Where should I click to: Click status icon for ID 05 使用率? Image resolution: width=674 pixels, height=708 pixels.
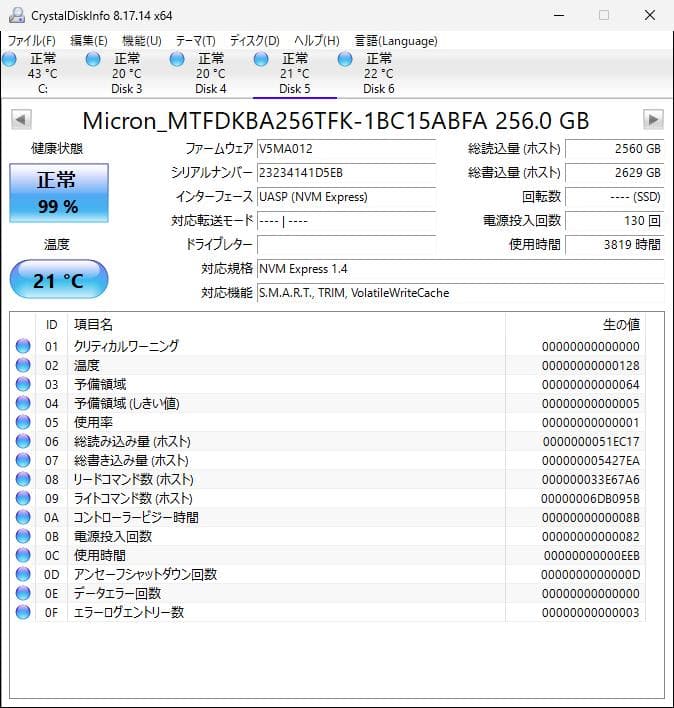pyautogui.click(x=23, y=422)
